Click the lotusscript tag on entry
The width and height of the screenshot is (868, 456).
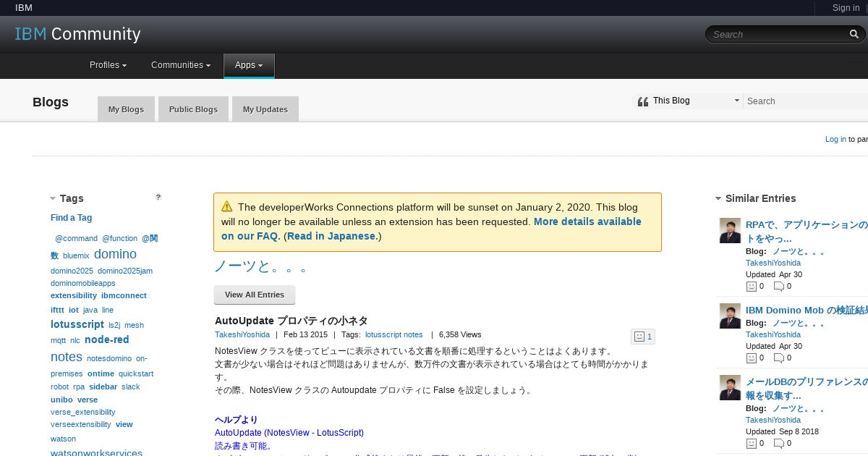pos(383,334)
